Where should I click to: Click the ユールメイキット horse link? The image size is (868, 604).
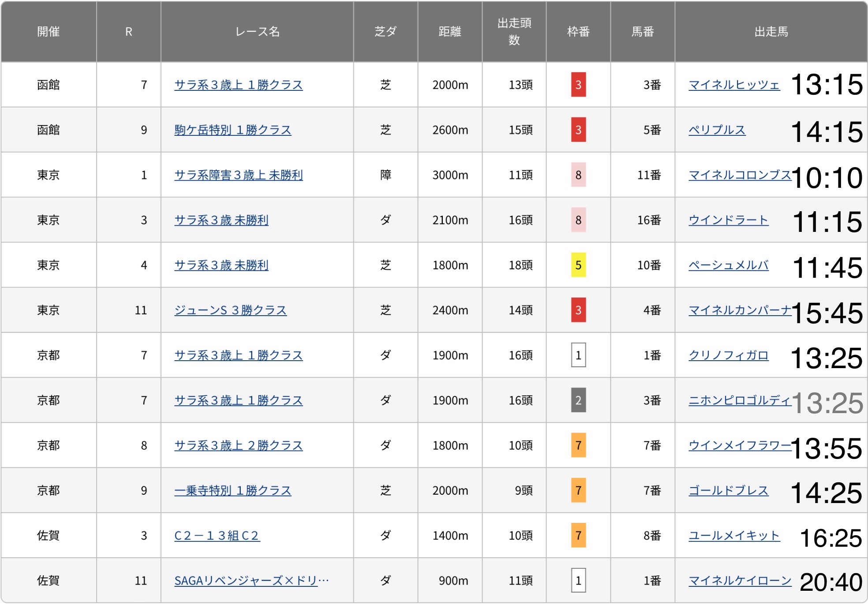pos(733,536)
